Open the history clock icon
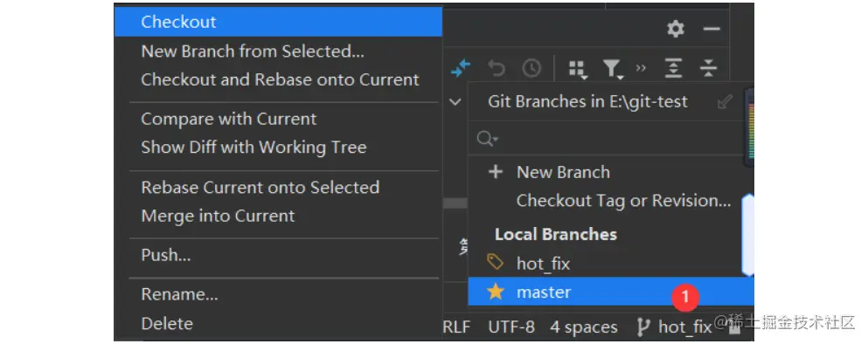The height and width of the screenshot is (344, 868). point(531,69)
